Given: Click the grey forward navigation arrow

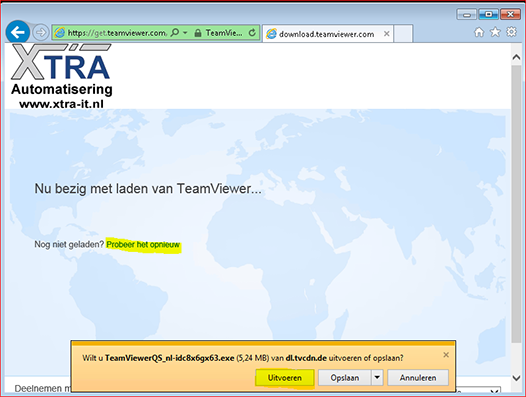Looking at the screenshot, I should point(41,33).
